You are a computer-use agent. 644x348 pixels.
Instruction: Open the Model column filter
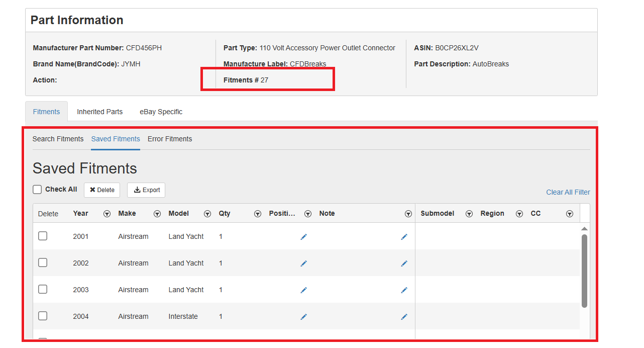(207, 214)
